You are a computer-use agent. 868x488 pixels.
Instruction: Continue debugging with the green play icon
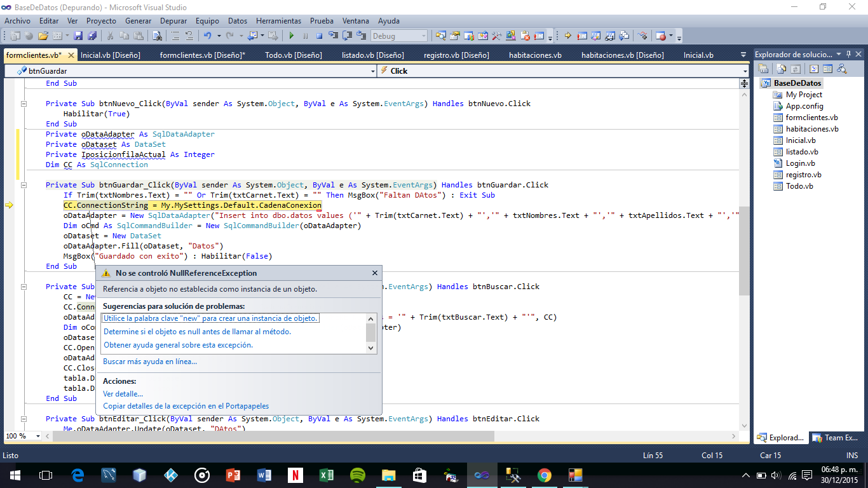(x=292, y=36)
